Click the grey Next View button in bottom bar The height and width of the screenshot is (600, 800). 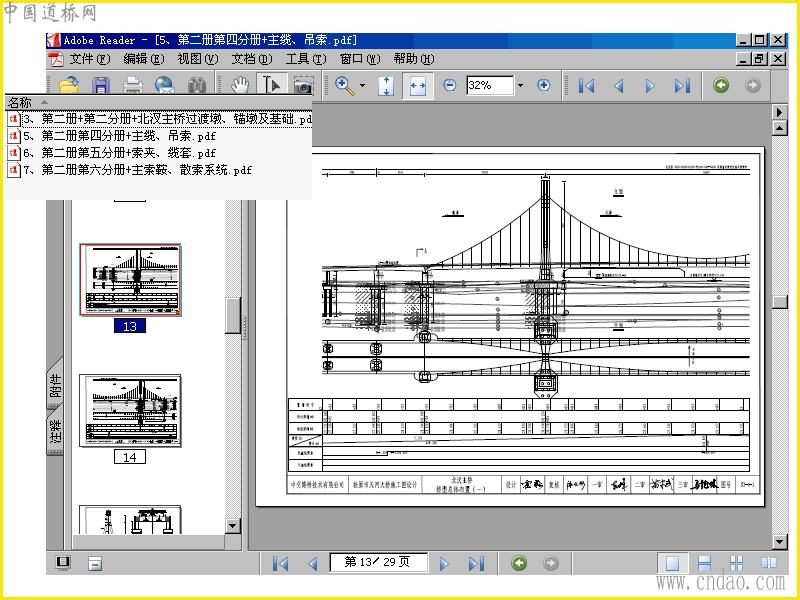(551, 563)
